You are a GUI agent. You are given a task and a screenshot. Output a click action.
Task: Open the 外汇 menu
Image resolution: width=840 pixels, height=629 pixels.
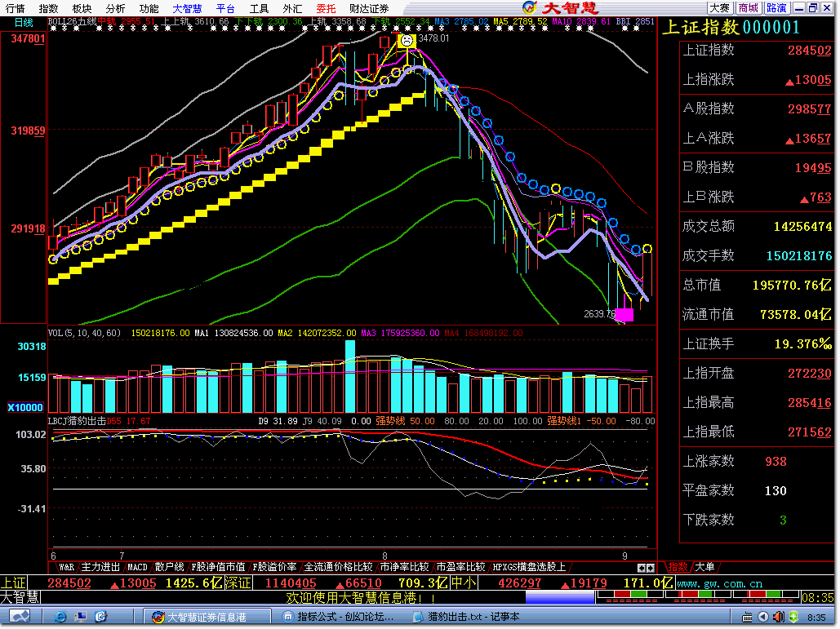[x=292, y=8]
